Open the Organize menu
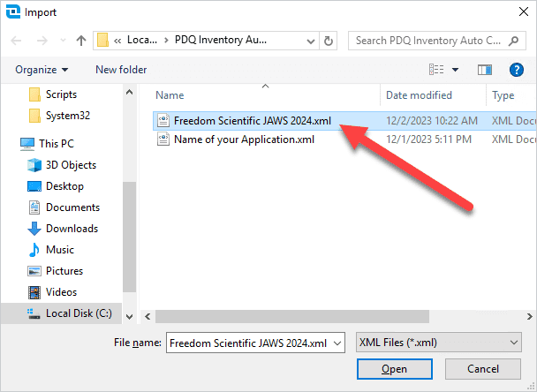537x392 pixels. 42,70
